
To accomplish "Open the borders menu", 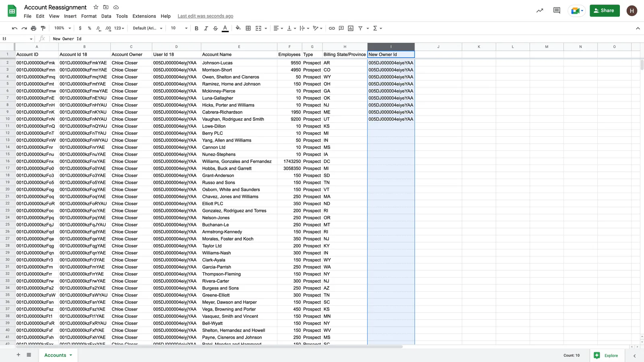I will pyautogui.click(x=248, y=28).
